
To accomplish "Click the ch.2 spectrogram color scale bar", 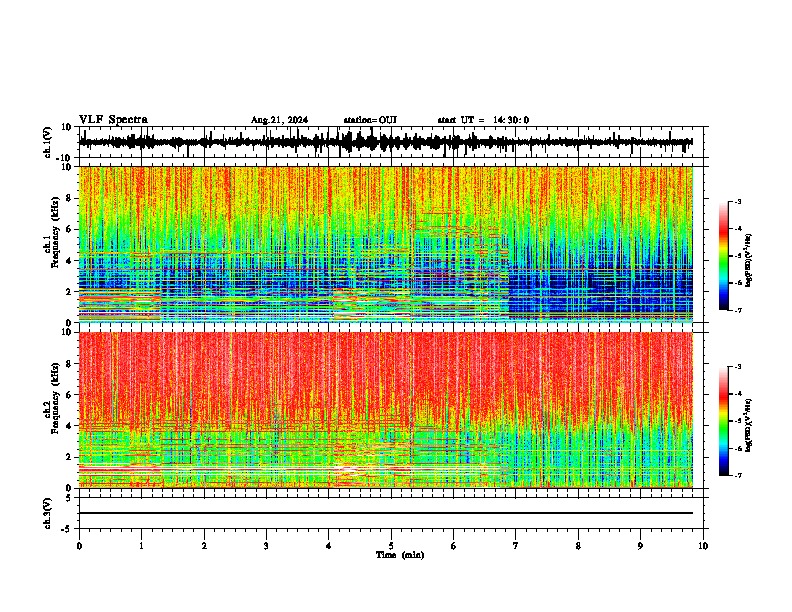I will tap(723, 421).
